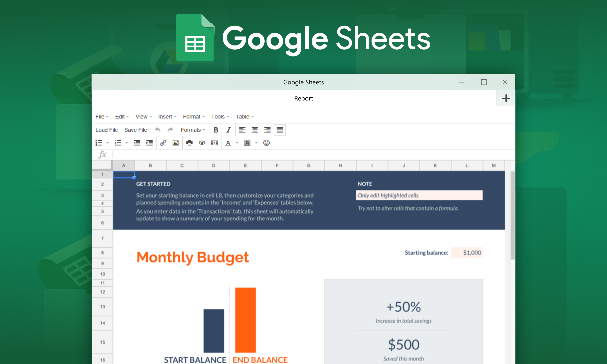
Task: Open numbered list style dropdown arrow
Action: point(127,143)
